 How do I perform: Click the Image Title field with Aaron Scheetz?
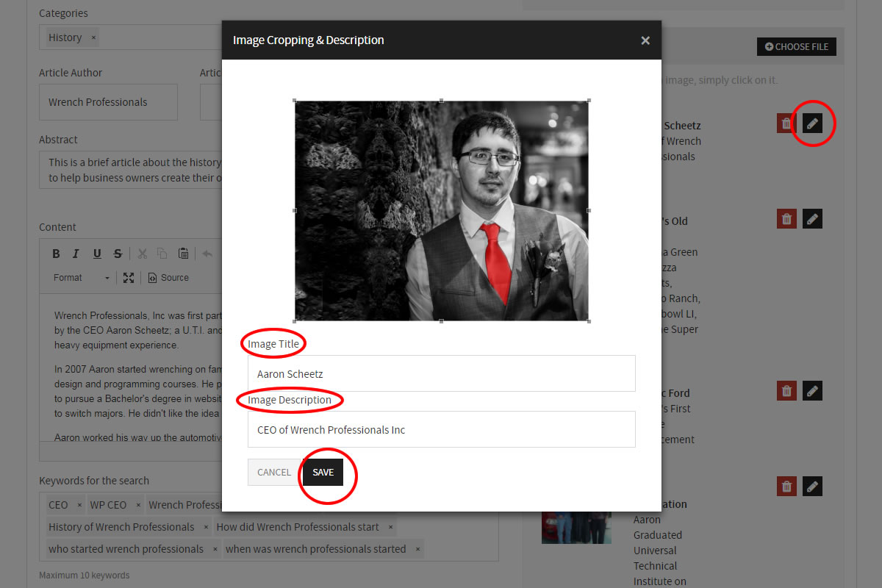pyautogui.click(x=441, y=373)
